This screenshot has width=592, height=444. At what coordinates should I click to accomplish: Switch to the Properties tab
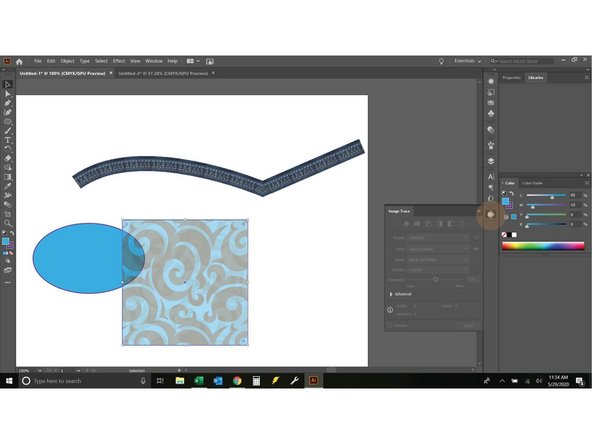tap(511, 77)
